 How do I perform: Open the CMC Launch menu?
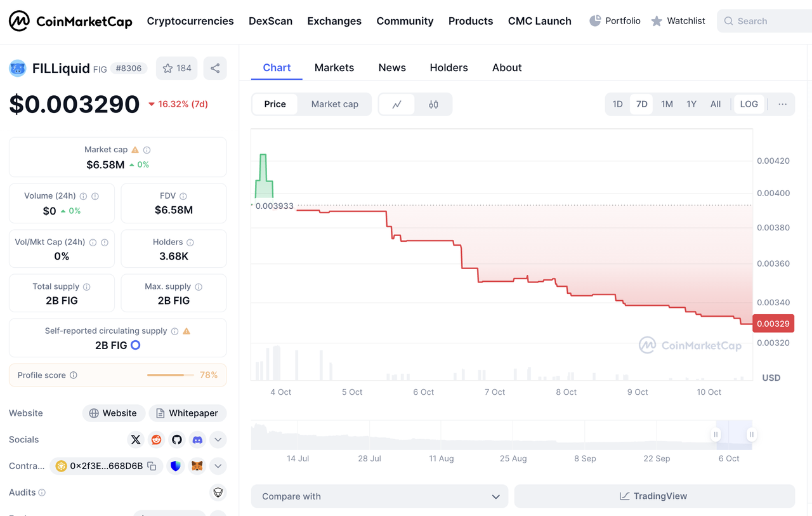pos(540,21)
